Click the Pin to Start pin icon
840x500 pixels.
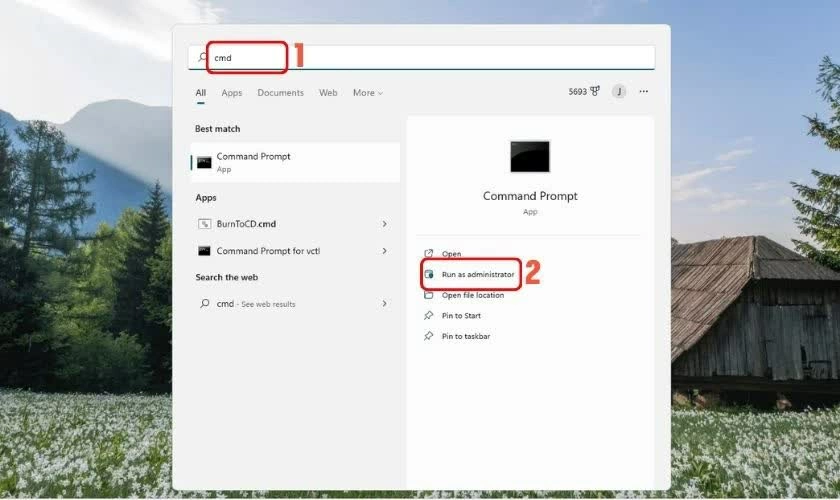[x=429, y=316]
